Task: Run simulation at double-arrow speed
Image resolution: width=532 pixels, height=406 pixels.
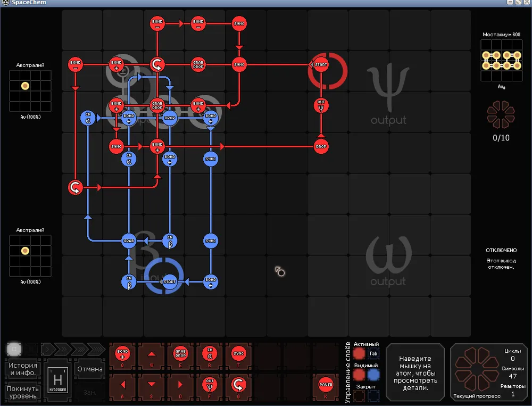Action: tap(63, 349)
